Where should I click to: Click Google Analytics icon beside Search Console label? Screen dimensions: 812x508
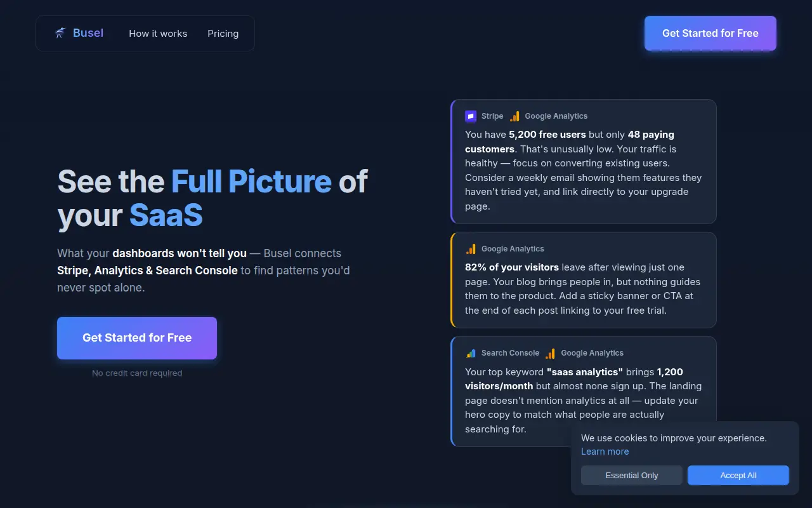[550, 353]
